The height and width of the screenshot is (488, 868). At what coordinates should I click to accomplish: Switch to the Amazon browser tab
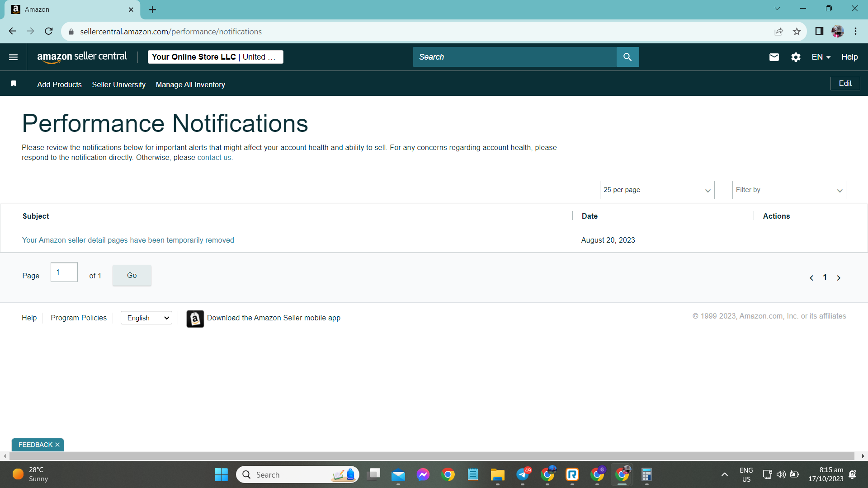pyautogui.click(x=72, y=9)
